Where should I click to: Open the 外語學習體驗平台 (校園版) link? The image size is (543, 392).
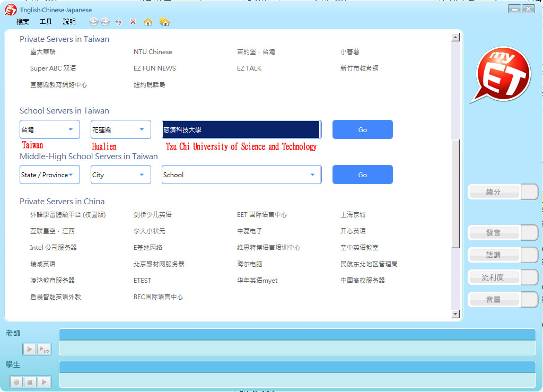pyautogui.click(x=68, y=215)
